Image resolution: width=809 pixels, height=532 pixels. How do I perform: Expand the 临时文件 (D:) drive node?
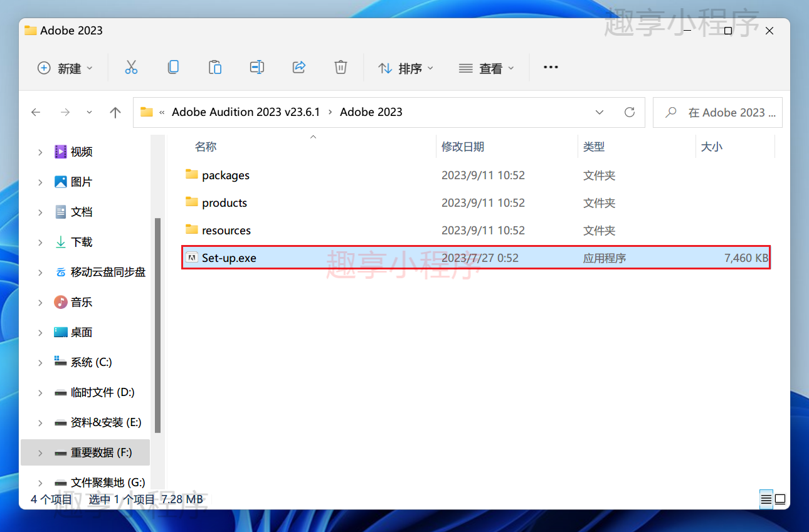pos(40,392)
